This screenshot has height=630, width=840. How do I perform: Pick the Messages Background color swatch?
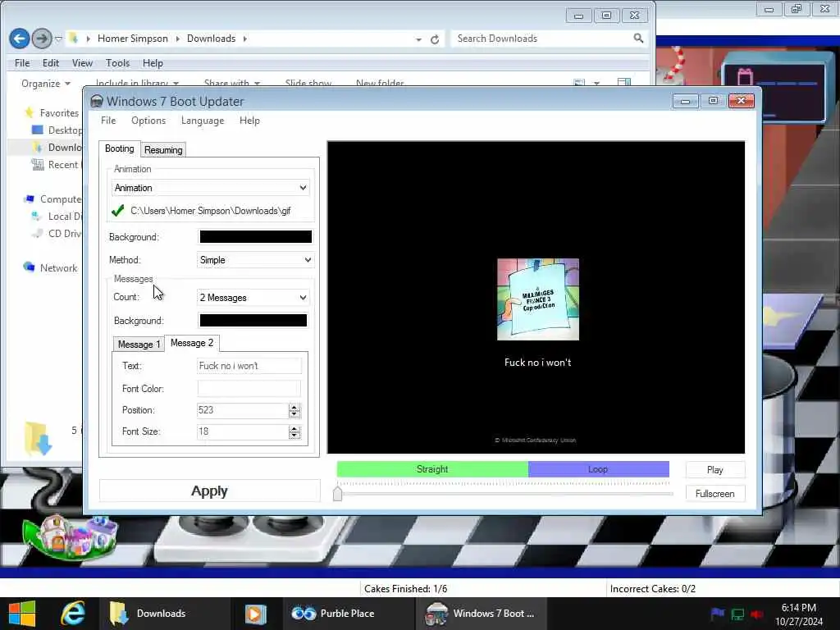point(253,321)
